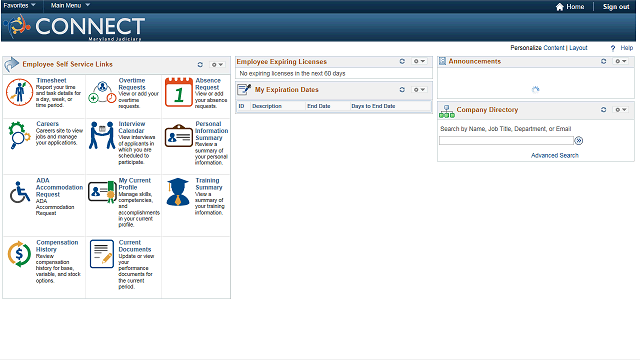640x360 pixels.
Task: Open Company Directory settings gear dropdown
Action: [x=621, y=109]
